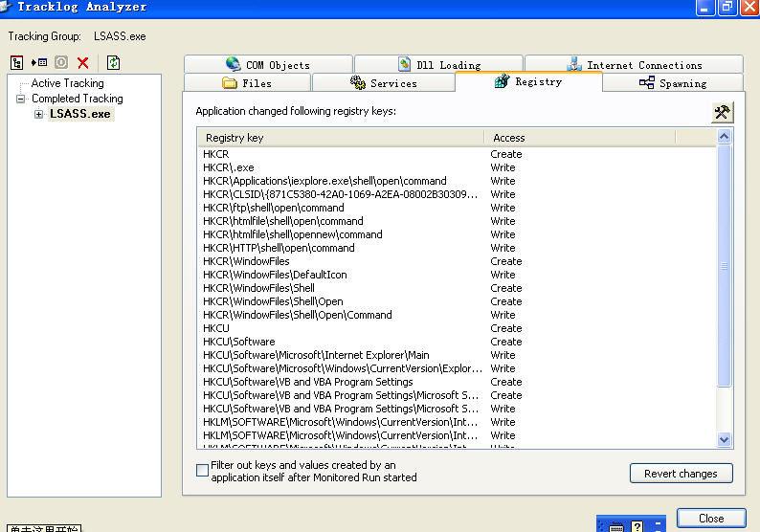Click the grayed stop tracking icon

pyautogui.click(x=61, y=62)
